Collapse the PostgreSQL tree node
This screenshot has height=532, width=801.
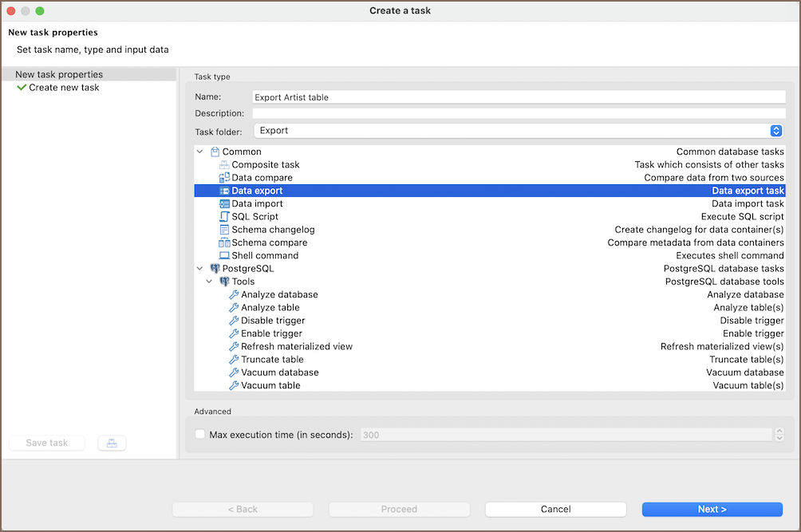tap(199, 269)
